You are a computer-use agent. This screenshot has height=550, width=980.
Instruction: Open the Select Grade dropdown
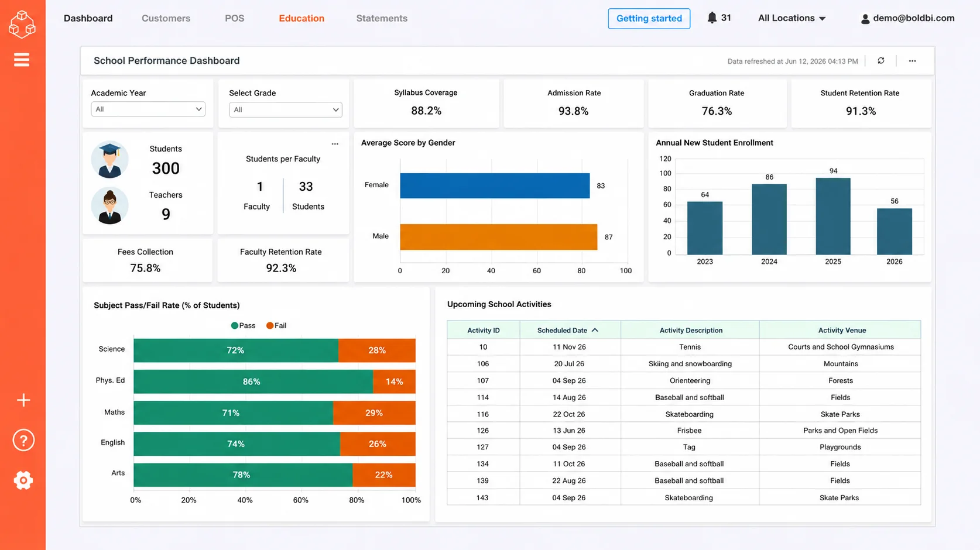click(x=286, y=109)
